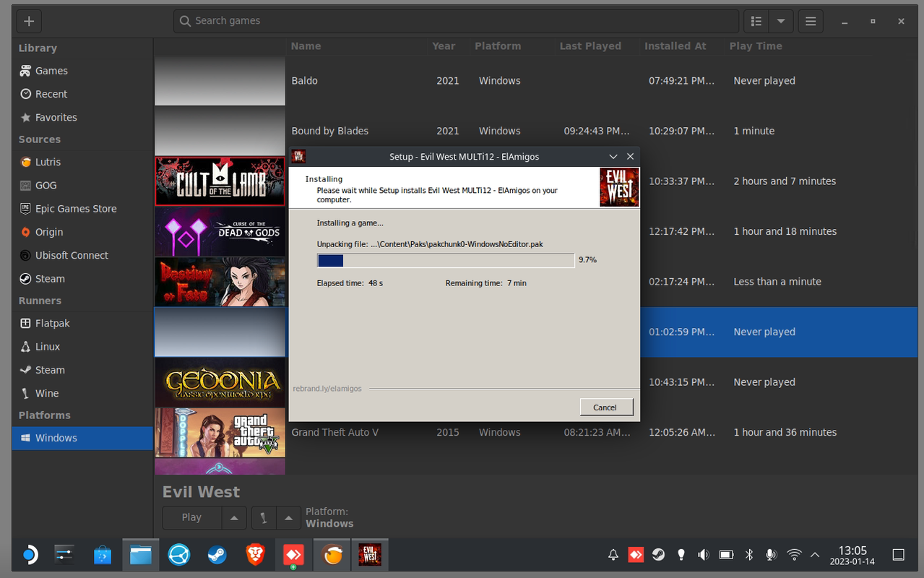Viewport: 924px width, 578px height.
Task: Click '1 hour and 36 minutes' play time
Action: coord(785,432)
